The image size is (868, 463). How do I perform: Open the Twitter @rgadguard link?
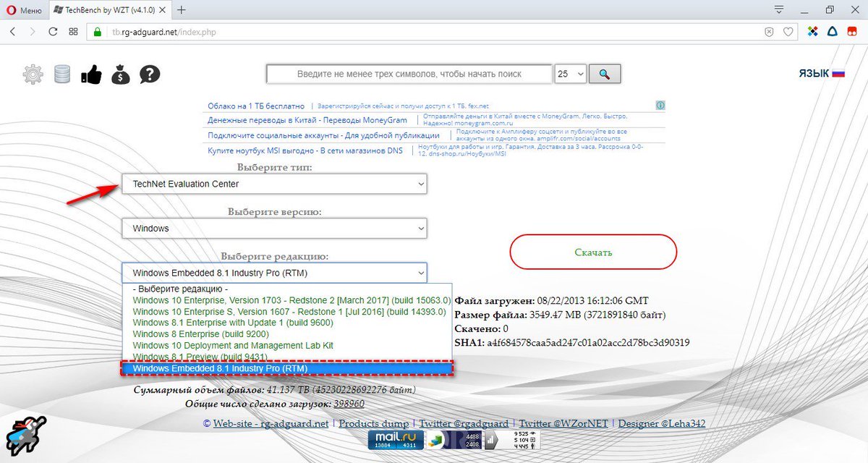coord(464,424)
